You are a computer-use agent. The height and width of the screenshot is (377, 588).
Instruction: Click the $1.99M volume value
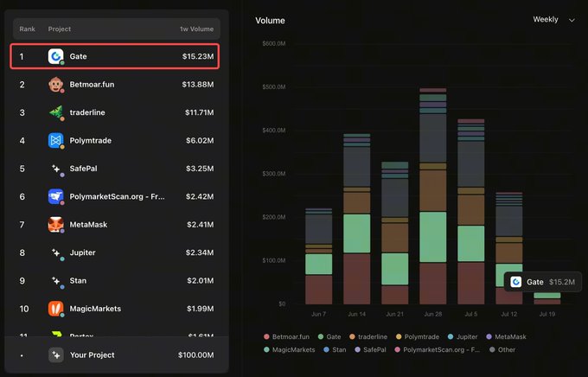click(x=201, y=309)
